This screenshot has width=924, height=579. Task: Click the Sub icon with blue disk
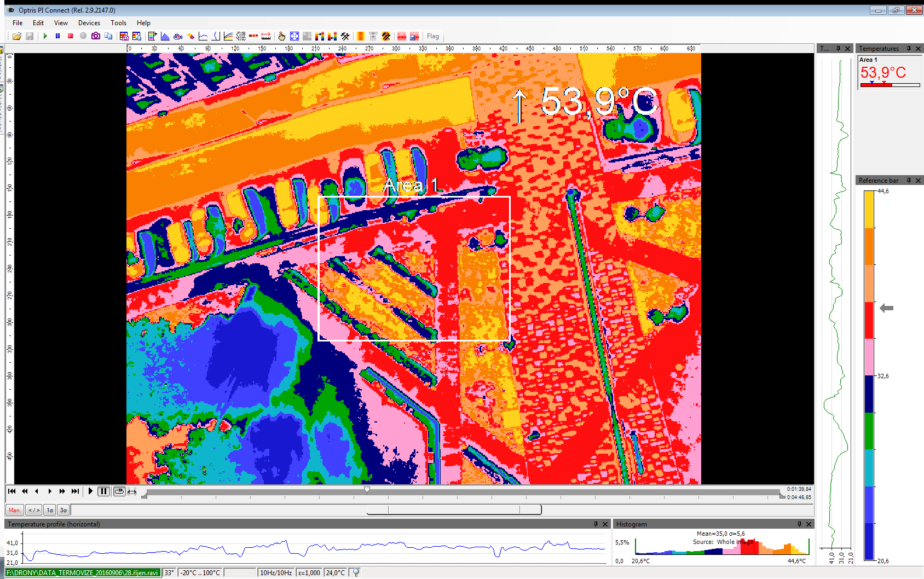[414, 36]
